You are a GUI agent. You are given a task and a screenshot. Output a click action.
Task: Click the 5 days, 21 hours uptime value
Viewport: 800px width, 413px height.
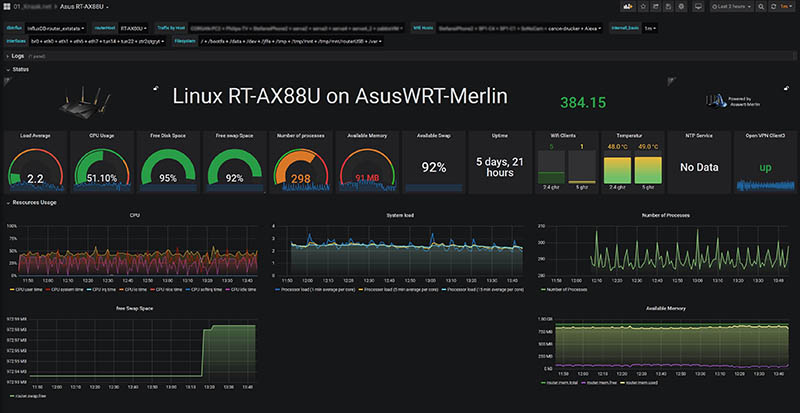(x=500, y=167)
